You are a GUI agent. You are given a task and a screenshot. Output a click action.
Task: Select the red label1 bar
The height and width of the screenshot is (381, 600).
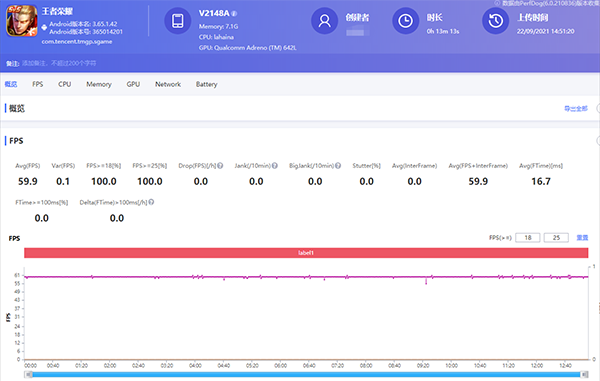[306, 253]
